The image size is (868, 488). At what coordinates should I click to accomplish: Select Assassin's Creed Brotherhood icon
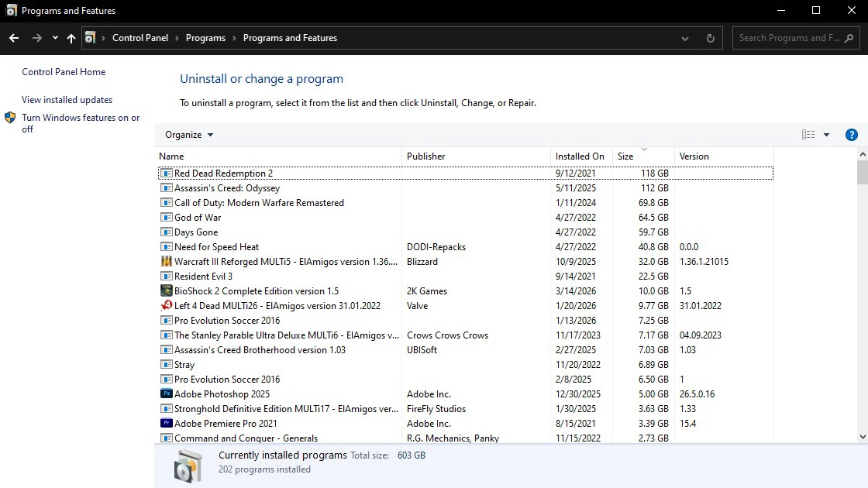tap(166, 349)
